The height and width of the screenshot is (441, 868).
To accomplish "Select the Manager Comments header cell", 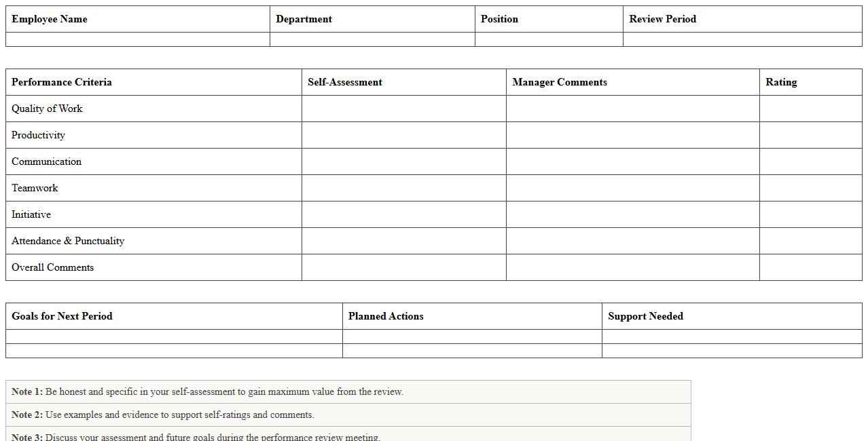I will [x=560, y=82].
